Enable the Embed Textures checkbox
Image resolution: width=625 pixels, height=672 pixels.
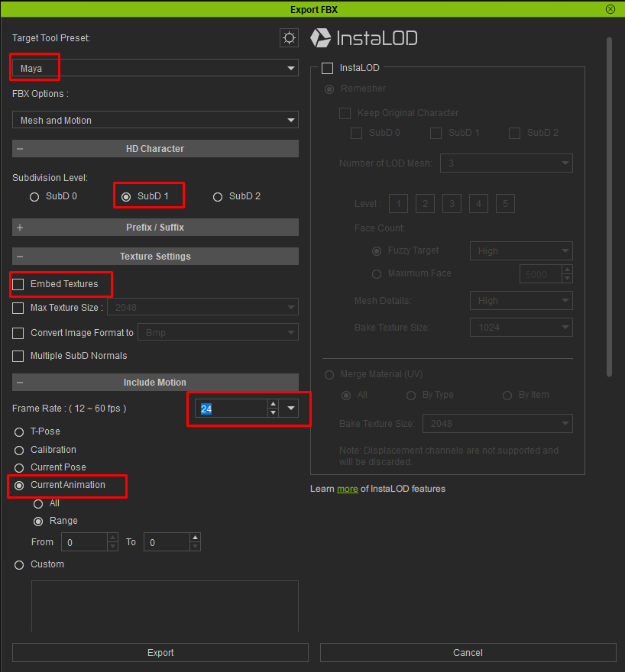tap(18, 284)
